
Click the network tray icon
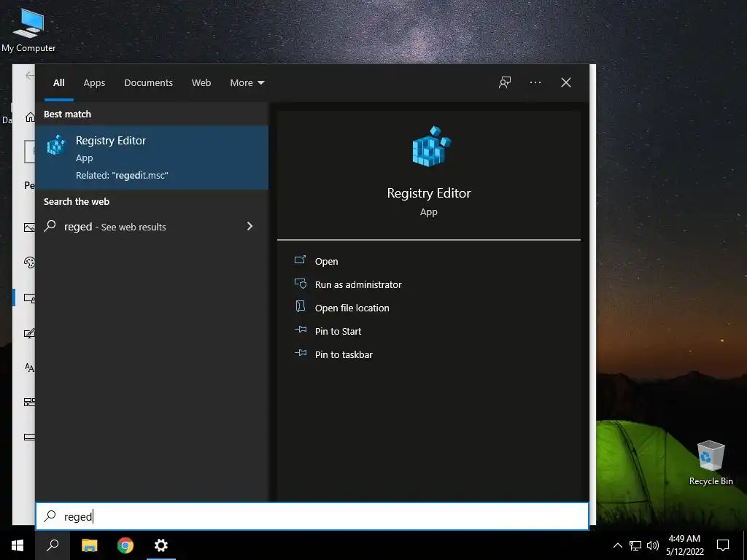tap(635, 545)
